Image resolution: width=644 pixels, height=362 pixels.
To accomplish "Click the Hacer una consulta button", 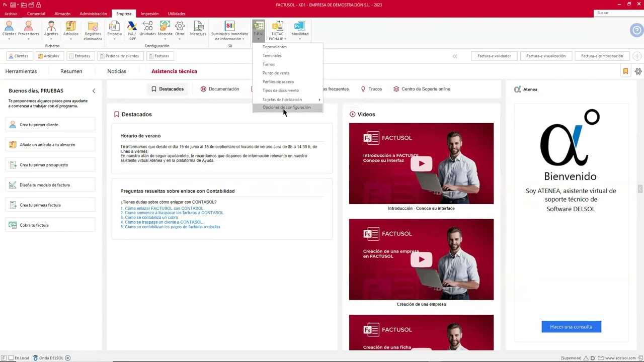I will click(571, 327).
